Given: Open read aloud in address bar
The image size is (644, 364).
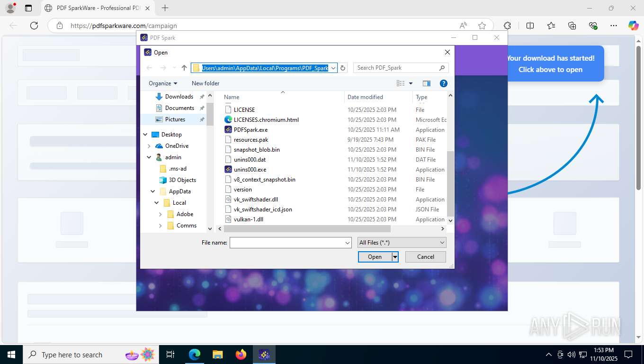Looking at the screenshot, I should [x=463, y=26].
